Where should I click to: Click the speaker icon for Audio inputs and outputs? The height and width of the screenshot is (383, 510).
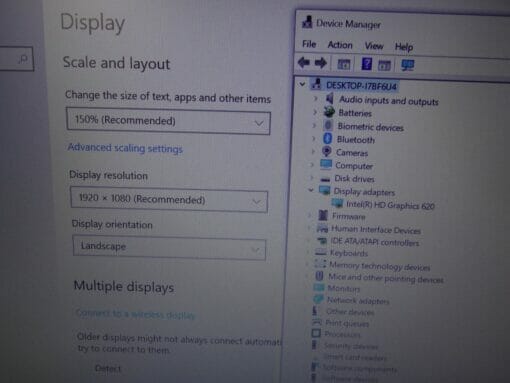click(330, 98)
